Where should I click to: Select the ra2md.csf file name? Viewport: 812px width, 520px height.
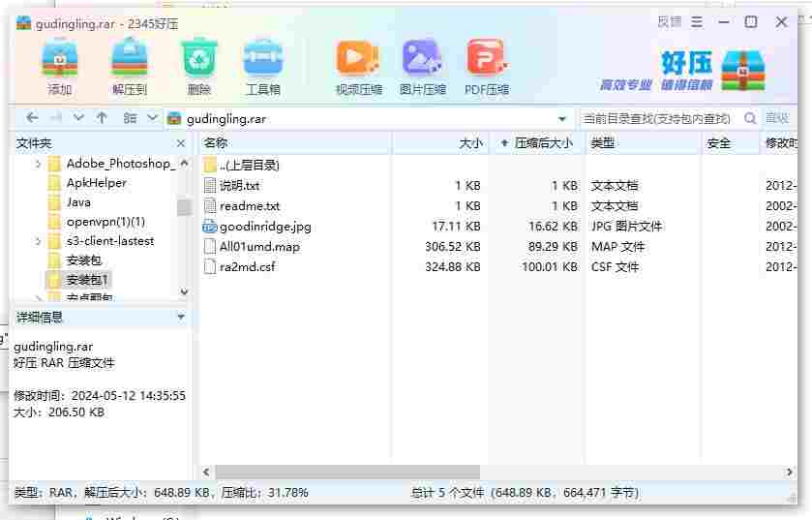coord(247,266)
